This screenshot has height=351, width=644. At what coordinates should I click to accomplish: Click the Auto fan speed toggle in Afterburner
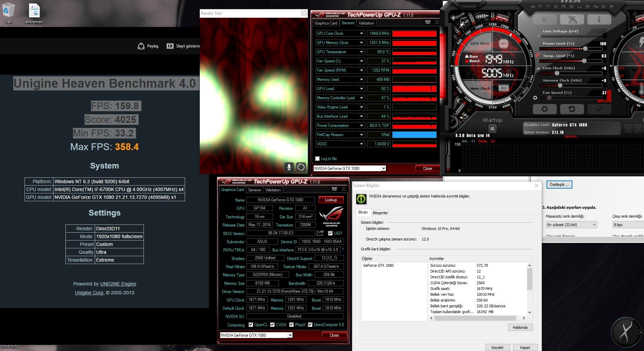click(x=605, y=101)
